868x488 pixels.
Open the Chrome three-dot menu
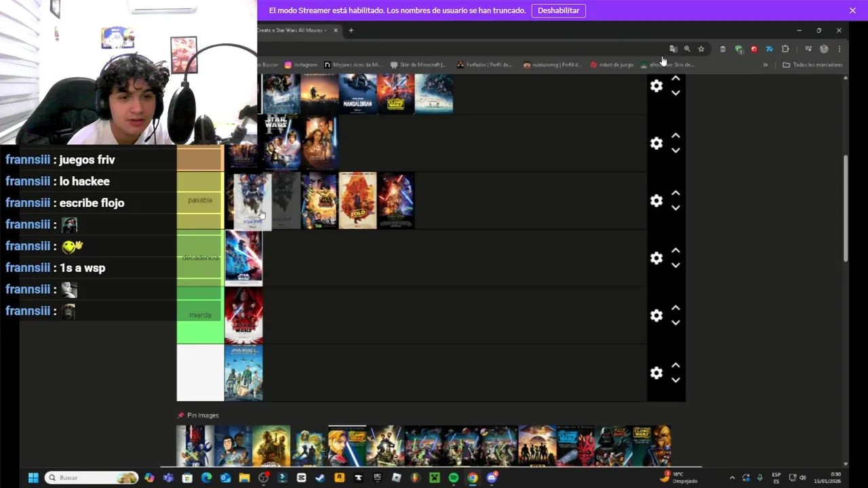point(840,49)
